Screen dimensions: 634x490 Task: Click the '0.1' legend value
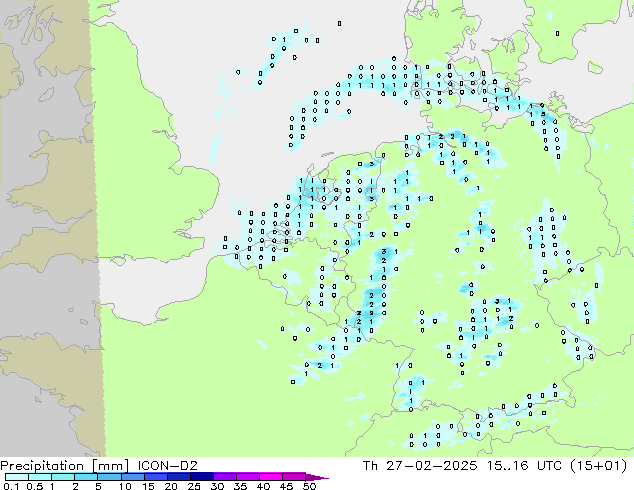coord(12,486)
